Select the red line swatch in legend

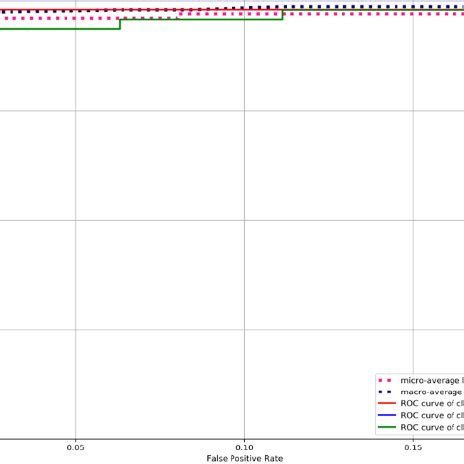point(387,403)
